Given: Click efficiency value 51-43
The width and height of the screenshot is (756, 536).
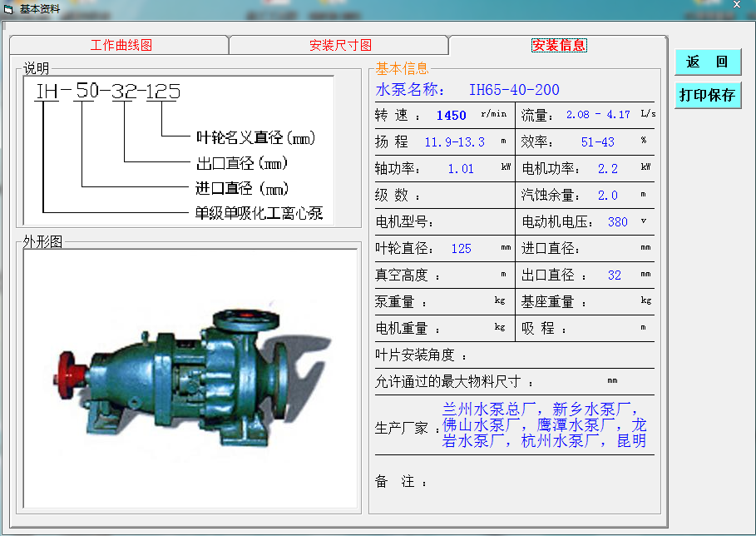Looking at the screenshot, I should [597, 142].
